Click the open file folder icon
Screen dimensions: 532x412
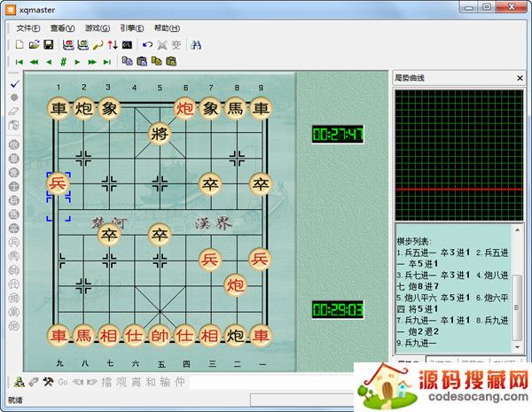point(34,45)
